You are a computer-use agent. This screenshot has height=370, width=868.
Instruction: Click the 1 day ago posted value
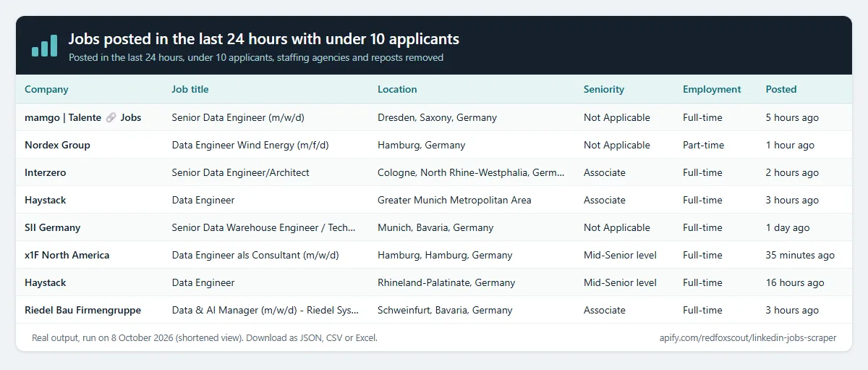[788, 227]
